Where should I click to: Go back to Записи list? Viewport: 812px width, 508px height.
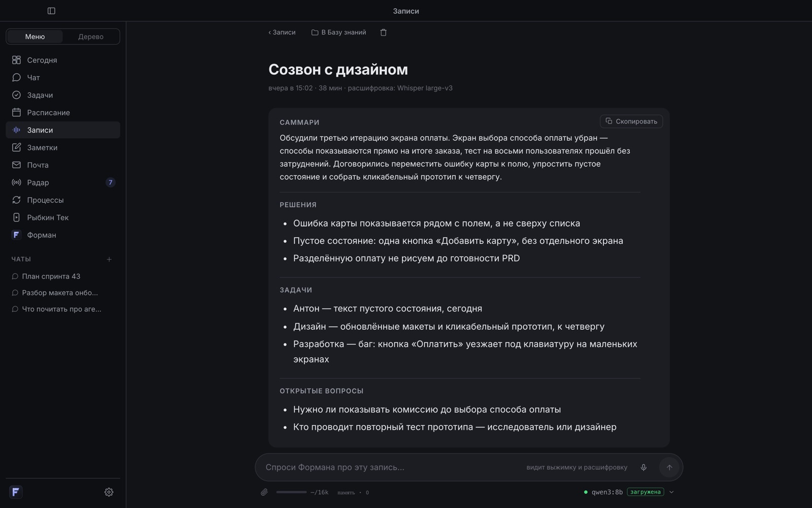pyautogui.click(x=282, y=33)
